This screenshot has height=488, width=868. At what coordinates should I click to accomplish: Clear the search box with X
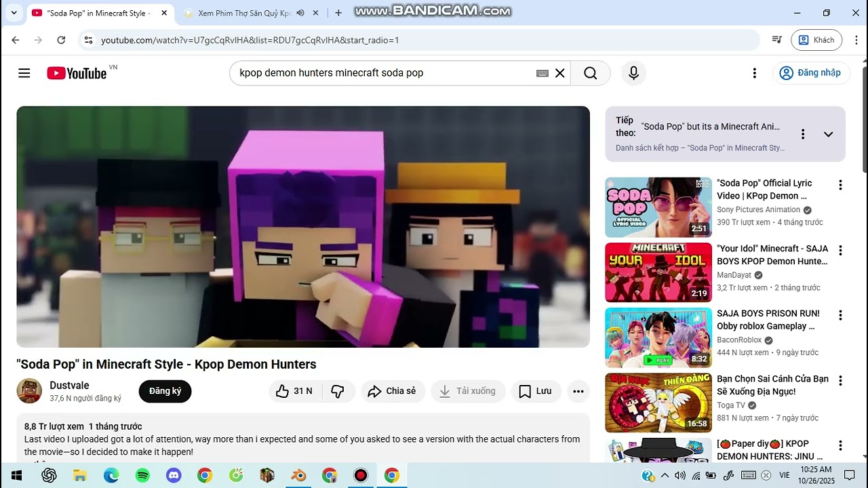(x=560, y=73)
